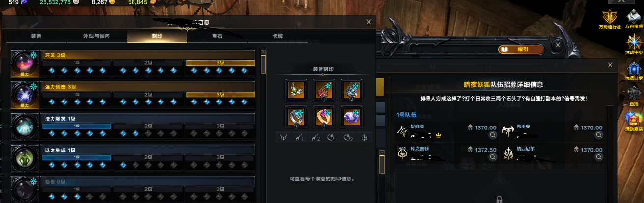Inspect player 妮娜芙 with magnifier icon
Screen dimensions: 644x203
pyautogui.click(x=493, y=135)
